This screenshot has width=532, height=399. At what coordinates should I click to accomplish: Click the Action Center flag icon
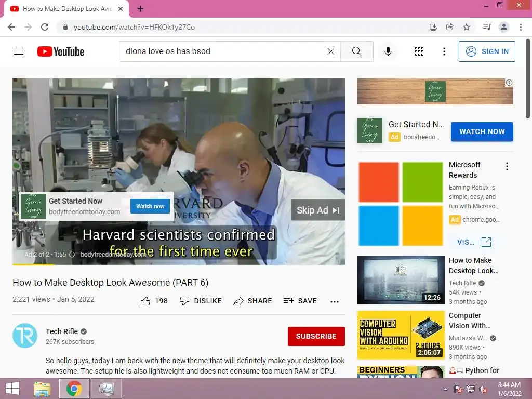pyautogui.click(x=458, y=389)
